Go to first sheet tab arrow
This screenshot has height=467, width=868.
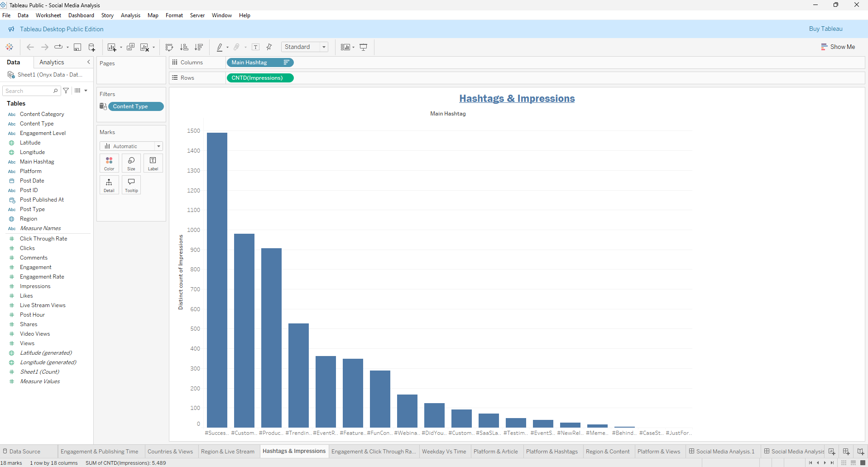click(810, 463)
